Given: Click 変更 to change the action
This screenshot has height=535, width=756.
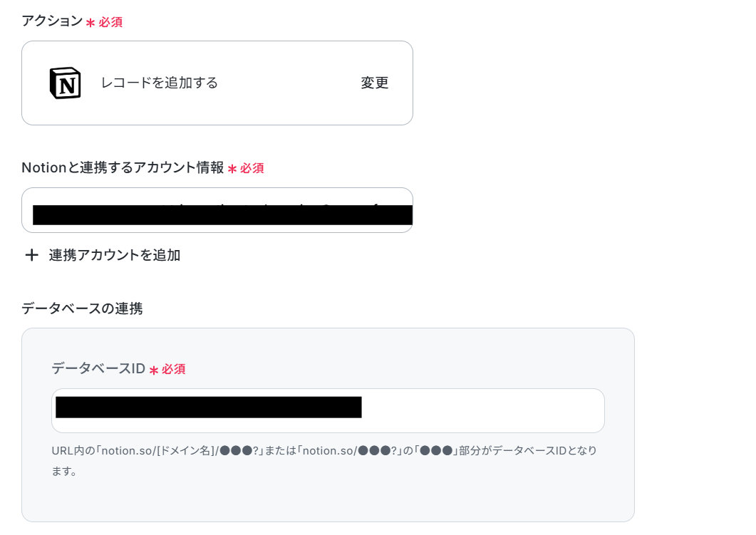Looking at the screenshot, I should tap(375, 83).
